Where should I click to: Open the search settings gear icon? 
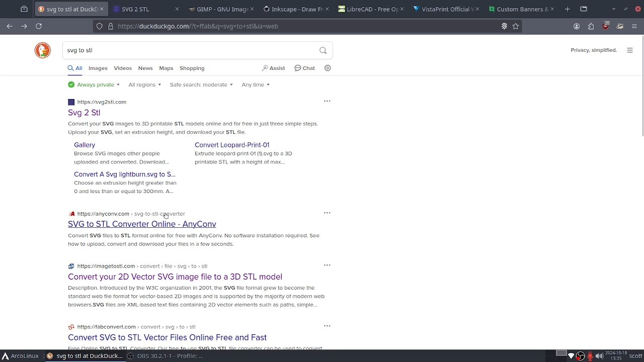328,68
